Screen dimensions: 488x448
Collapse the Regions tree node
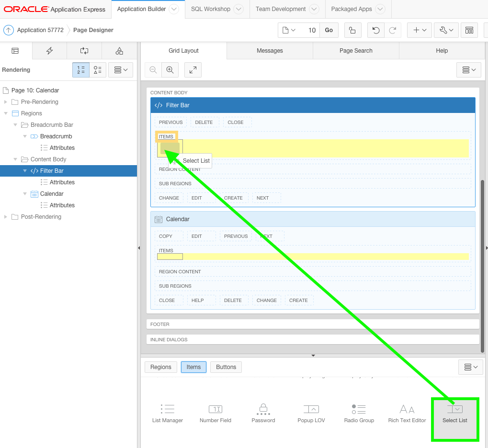(x=5, y=113)
